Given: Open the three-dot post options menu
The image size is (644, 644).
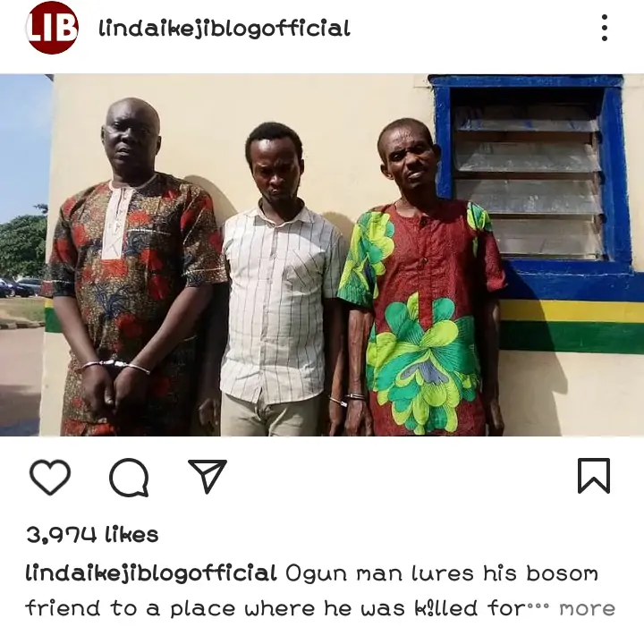Looking at the screenshot, I should point(604,28).
